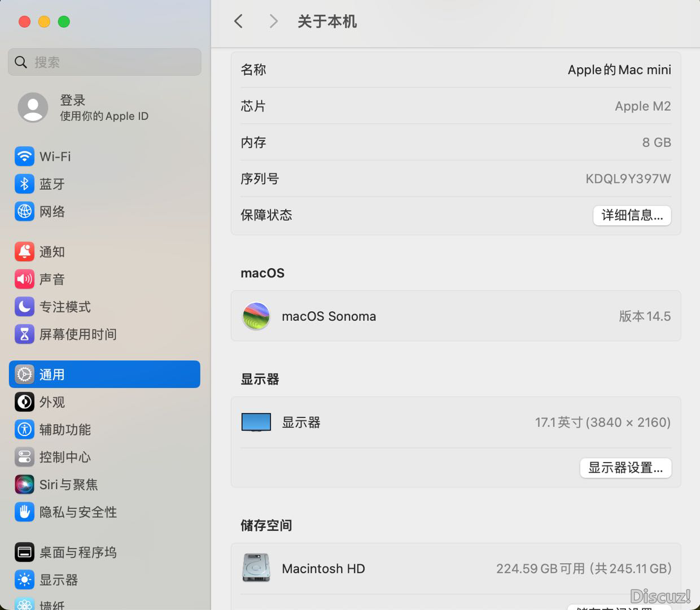
Task: Open the 蓝牙 settings pane
Action: (104, 184)
